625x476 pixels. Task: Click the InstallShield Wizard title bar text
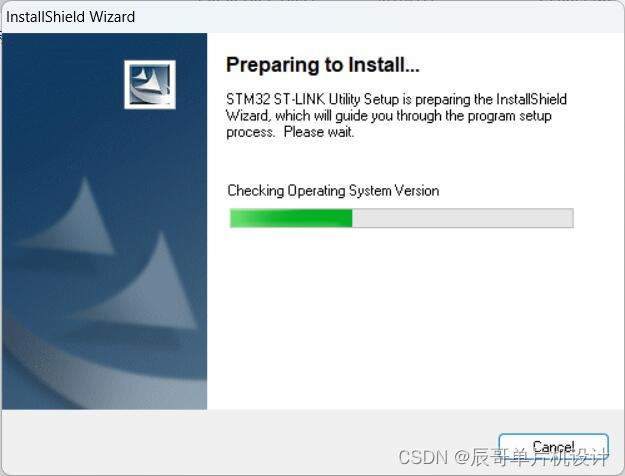[x=71, y=17]
